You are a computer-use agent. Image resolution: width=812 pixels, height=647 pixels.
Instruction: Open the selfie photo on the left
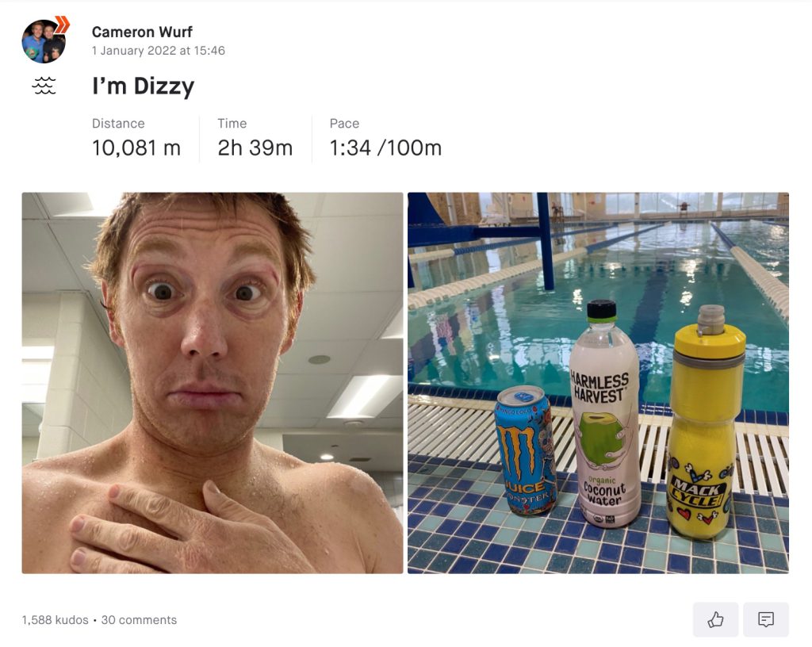tap(213, 383)
